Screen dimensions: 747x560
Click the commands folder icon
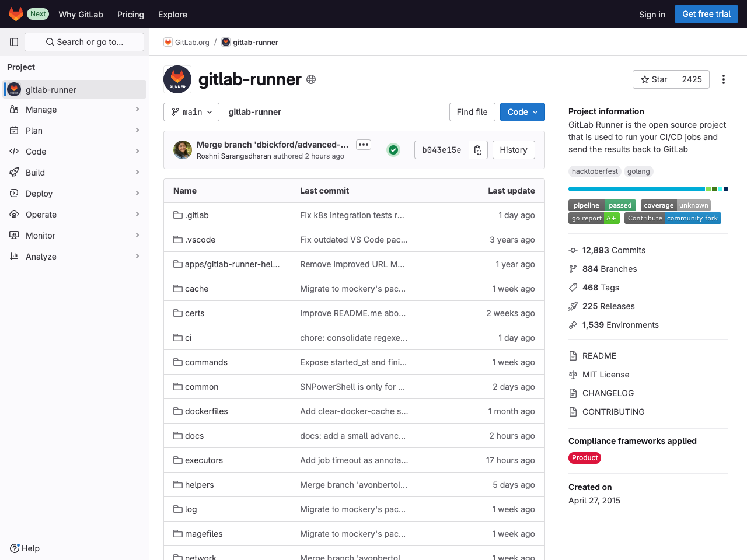click(x=178, y=362)
